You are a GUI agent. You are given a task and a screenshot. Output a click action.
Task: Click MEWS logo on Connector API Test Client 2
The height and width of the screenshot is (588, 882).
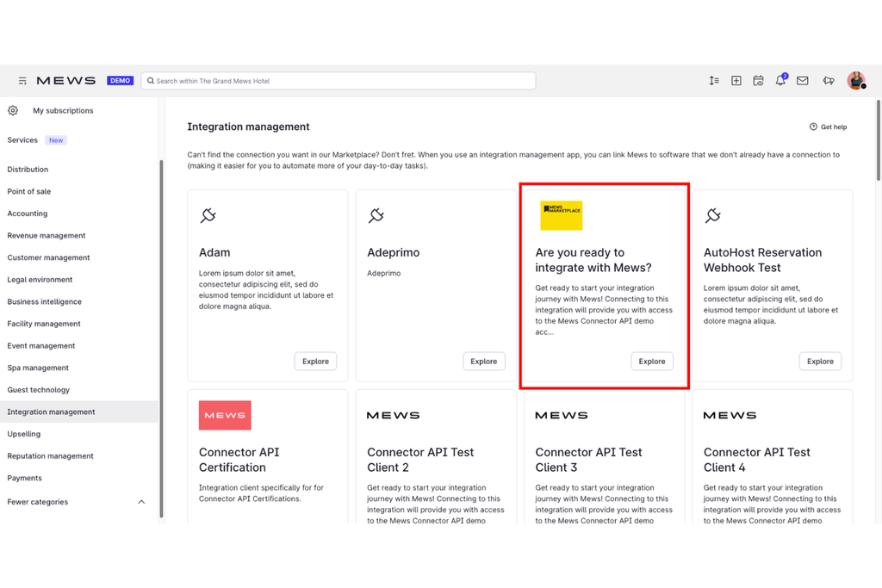(393, 416)
